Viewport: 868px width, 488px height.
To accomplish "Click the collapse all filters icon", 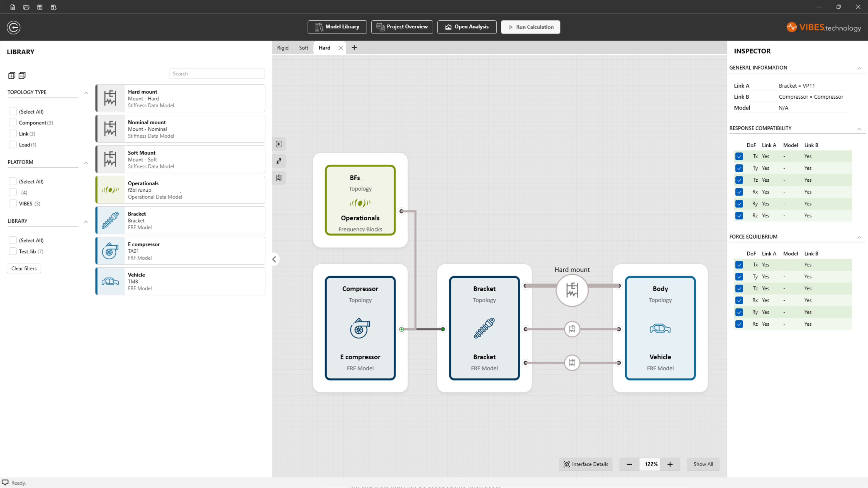I will [22, 75].
